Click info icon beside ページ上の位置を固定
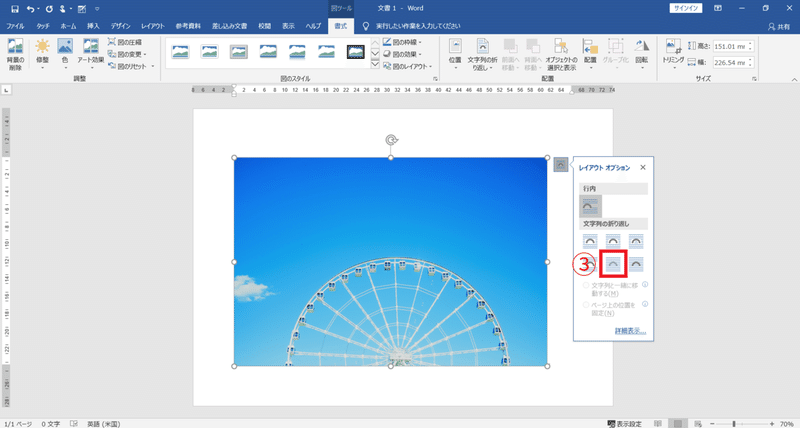Screen dimensions: 800x428 [x=645, y=304]
